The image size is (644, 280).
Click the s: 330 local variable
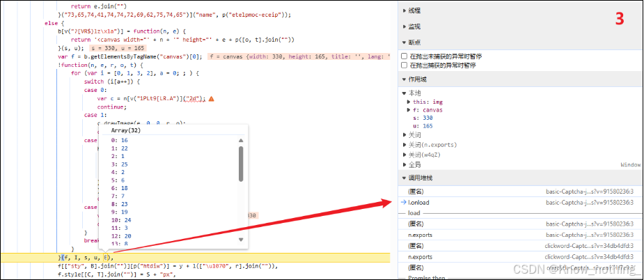pos(423,118)
